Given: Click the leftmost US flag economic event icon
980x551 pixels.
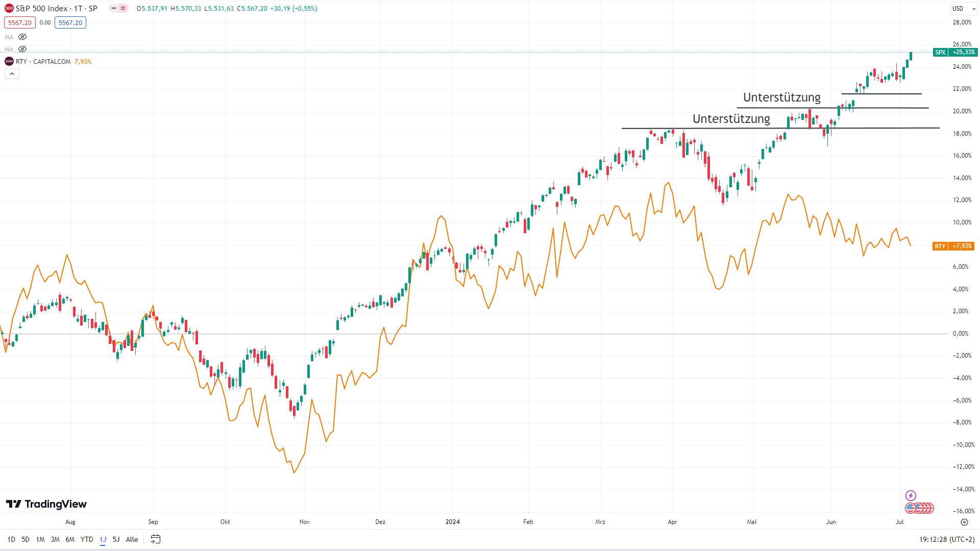Looking at the screenshot, I should pos(910,508).
